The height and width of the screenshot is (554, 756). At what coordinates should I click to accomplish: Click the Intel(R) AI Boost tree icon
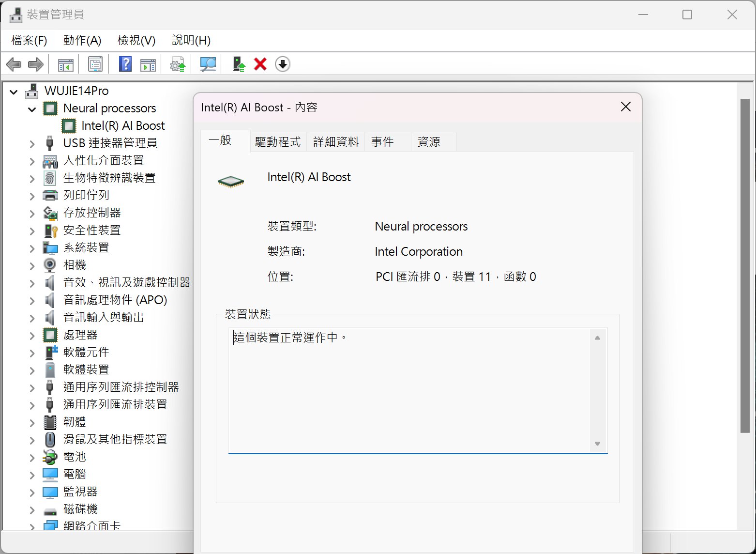click(x=69, y=126)
